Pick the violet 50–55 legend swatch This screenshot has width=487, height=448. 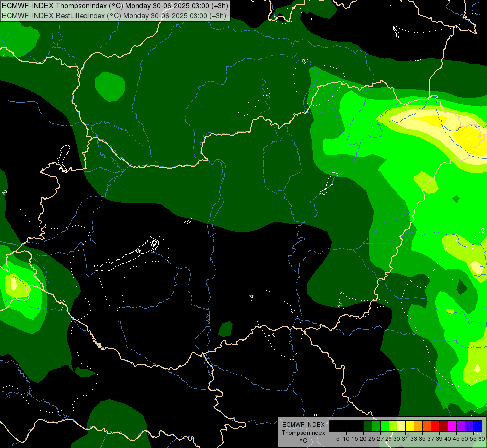[x=469, y=426]
